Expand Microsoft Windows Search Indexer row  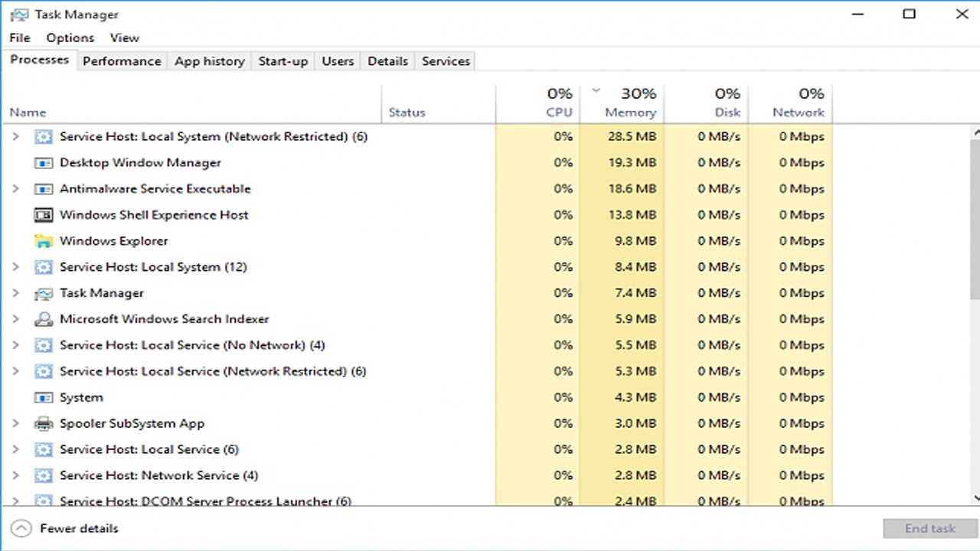[15, 318]
